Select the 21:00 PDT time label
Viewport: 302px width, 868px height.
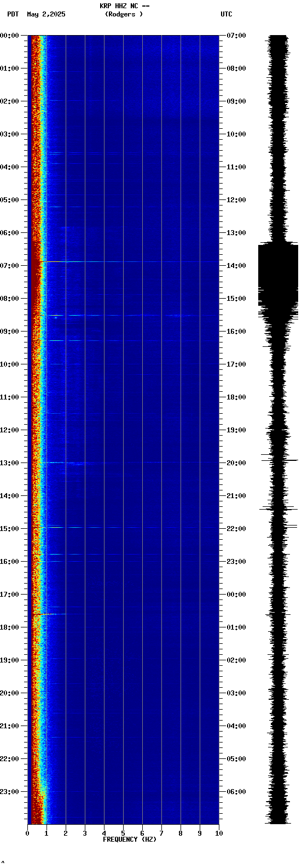coord(9,726)
